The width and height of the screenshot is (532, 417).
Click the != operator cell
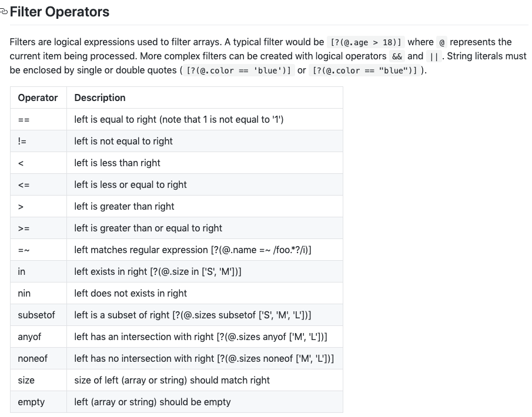[22, 142]
